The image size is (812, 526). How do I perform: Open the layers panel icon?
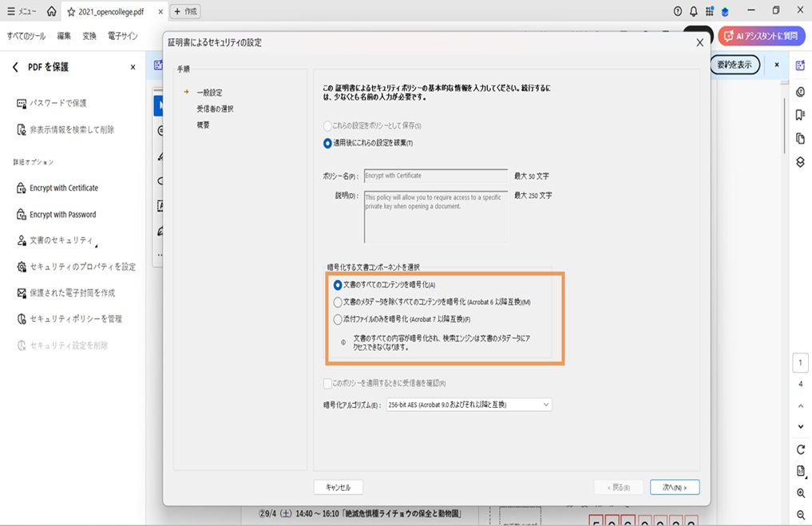799,160
